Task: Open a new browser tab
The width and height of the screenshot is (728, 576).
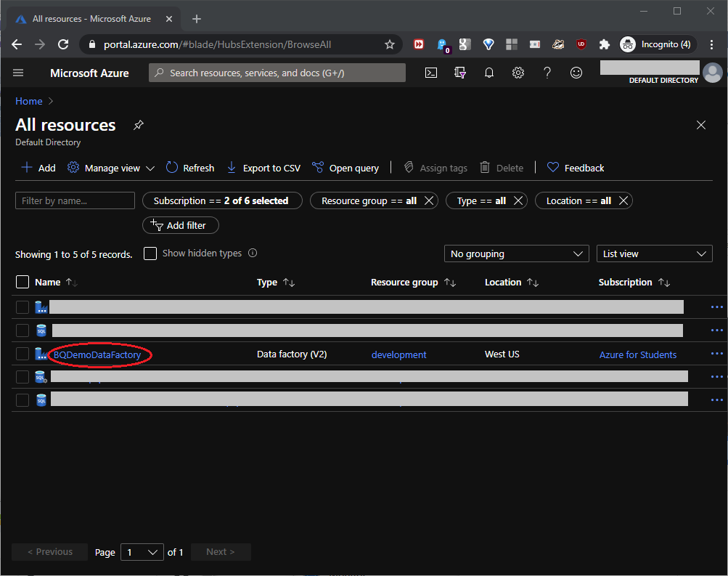Action: [x=197, y=19]
